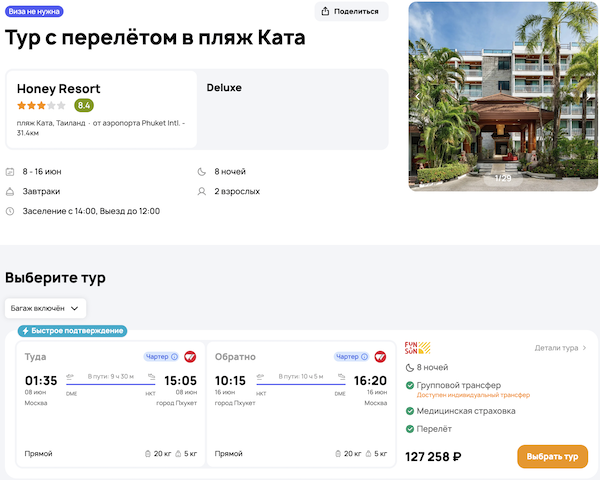Screen dimensions: 600x480
Task: Click the 8.4 rating badge
Action: pyautogui.click(x=84, y=105)
